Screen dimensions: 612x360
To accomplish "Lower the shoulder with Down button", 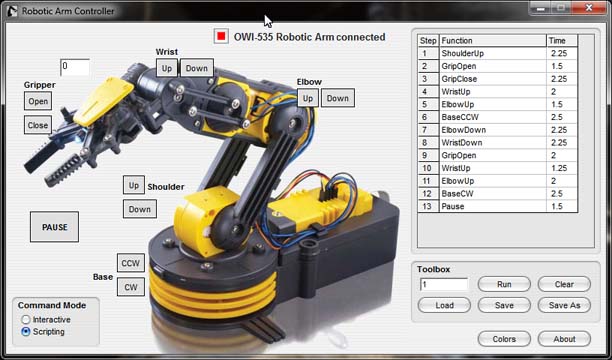I will [140, 209].
